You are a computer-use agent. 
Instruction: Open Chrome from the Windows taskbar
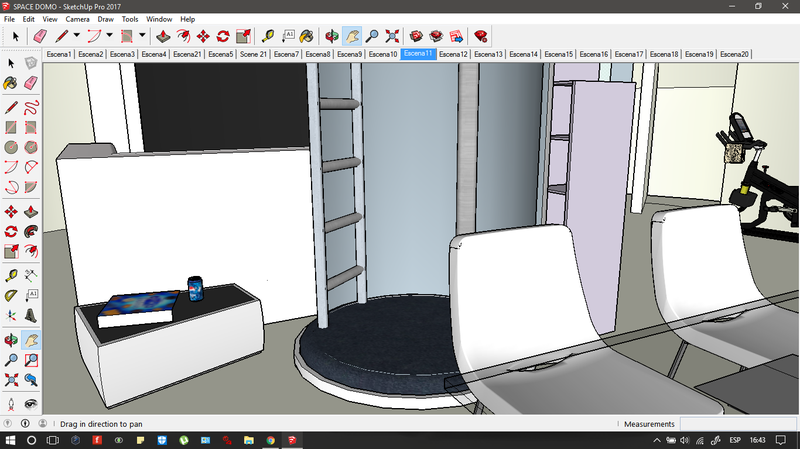pos(270,440)
